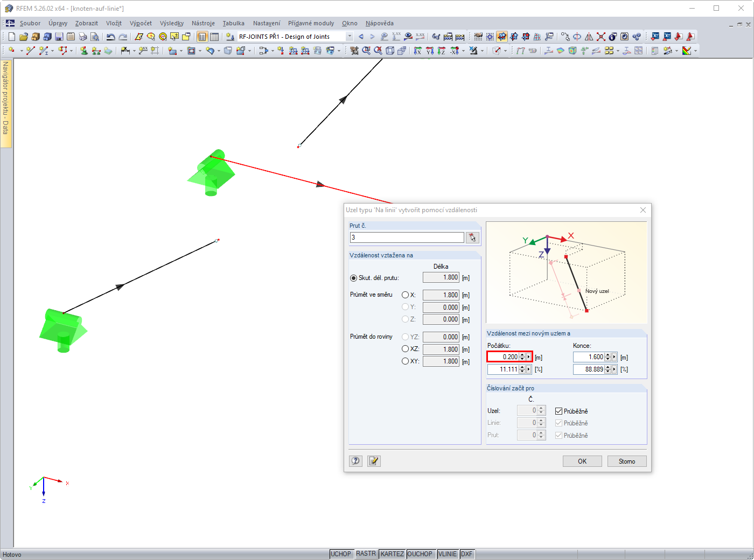Go to next module case with right arrow
Image resolution: width=754 pixels, height=560 pixels.
pyautogui.click(x=372, y=37)
